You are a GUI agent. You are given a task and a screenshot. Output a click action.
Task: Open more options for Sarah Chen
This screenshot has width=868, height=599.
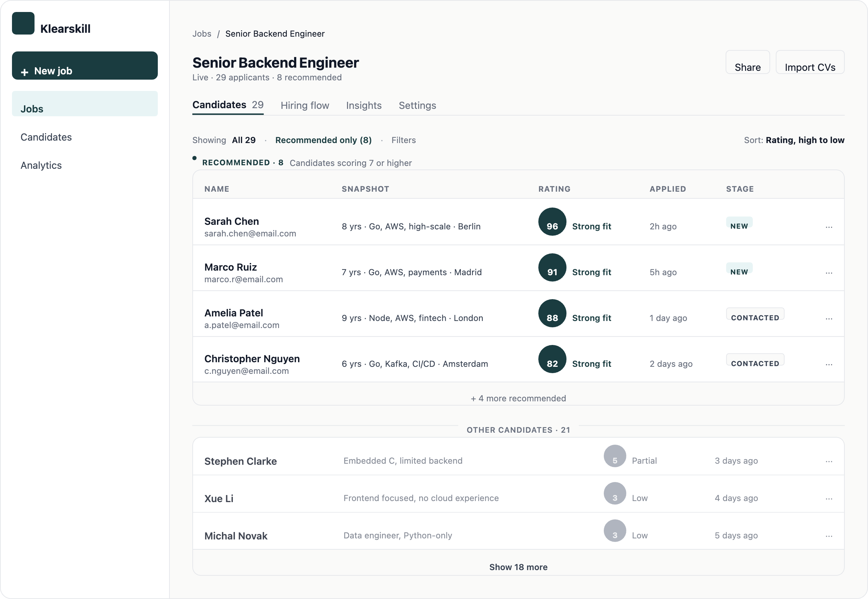pos(829,227)
